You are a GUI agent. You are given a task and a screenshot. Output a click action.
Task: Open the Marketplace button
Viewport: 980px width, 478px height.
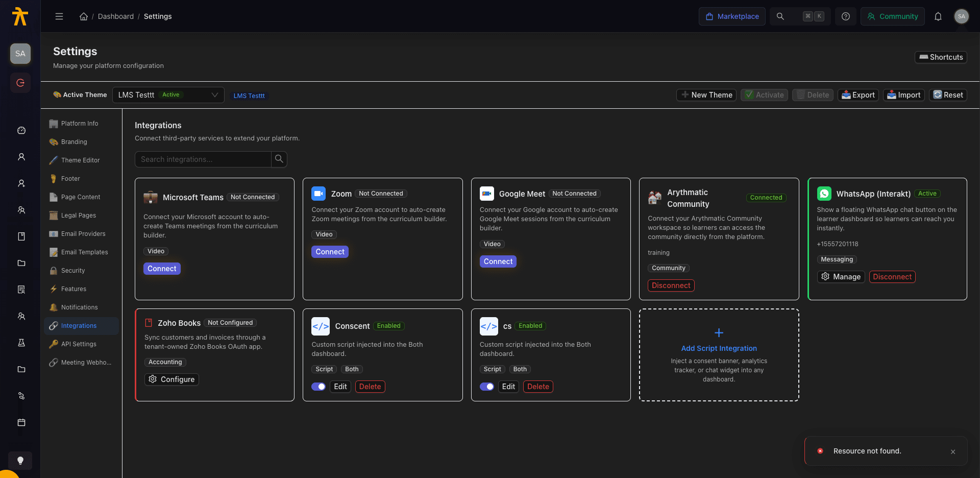click(x=732, y=16)
